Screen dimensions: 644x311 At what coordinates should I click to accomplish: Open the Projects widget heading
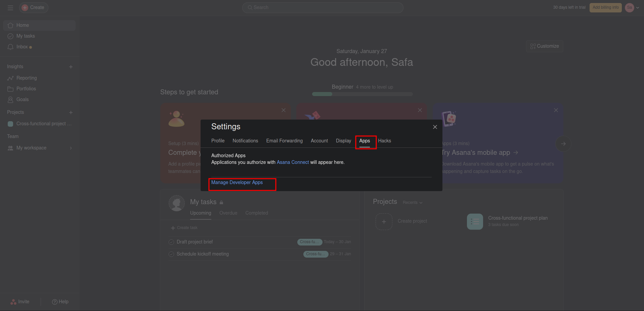click(x=385, y=202)
